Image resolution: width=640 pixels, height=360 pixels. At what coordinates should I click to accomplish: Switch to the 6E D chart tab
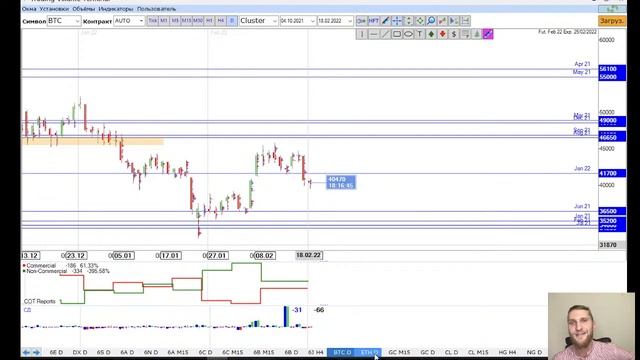pos(56,352)
